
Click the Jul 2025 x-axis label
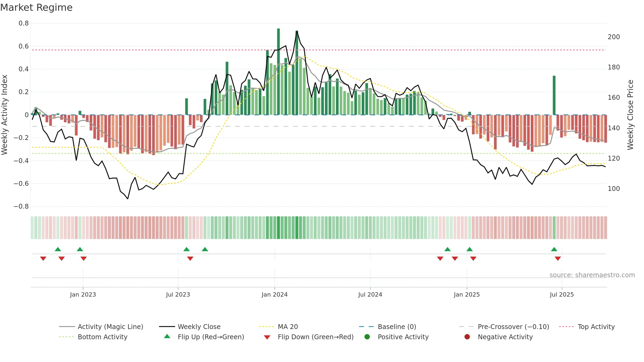(x=562, y=294)
